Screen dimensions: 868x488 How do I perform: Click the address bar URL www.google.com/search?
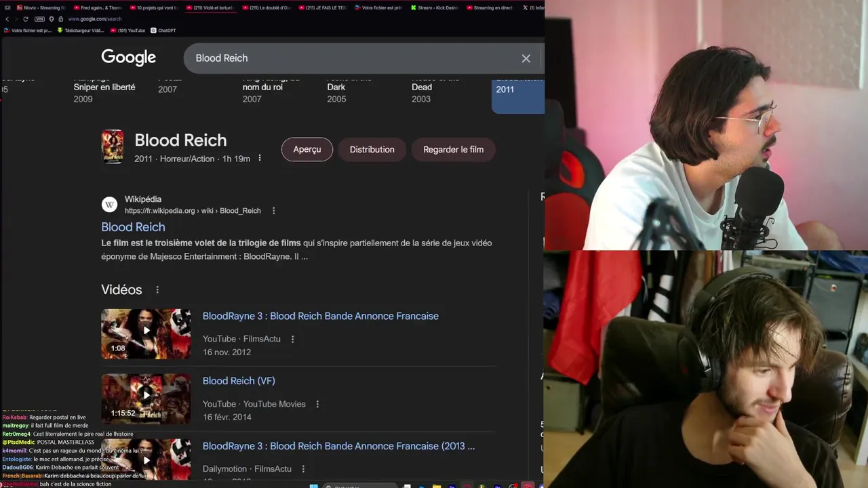pos(95,19)
